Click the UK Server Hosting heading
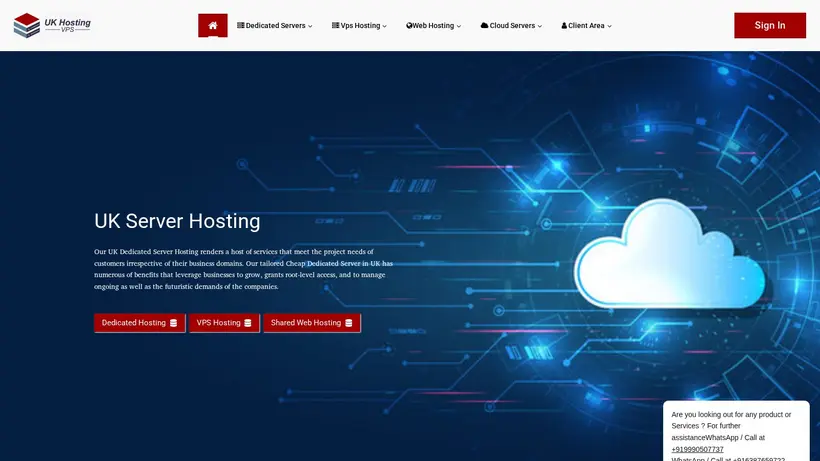Image resolution: width=820 pixels, height=461 pixels. tap(177, 221)
